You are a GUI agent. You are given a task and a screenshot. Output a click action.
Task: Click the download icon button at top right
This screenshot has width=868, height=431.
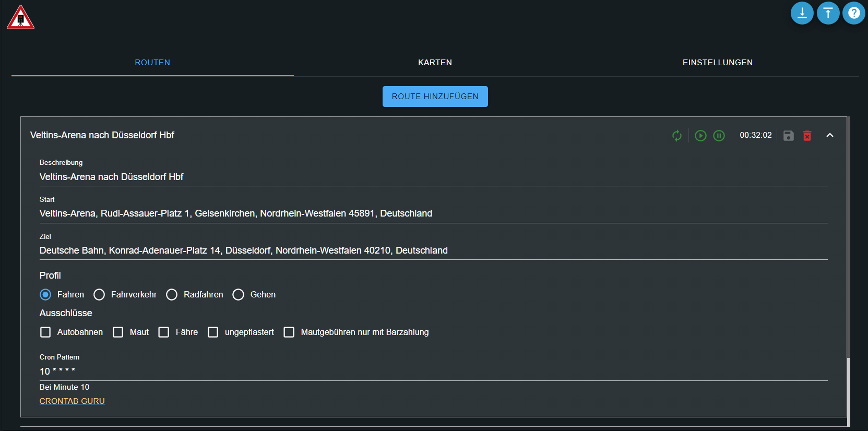(802, 13)
